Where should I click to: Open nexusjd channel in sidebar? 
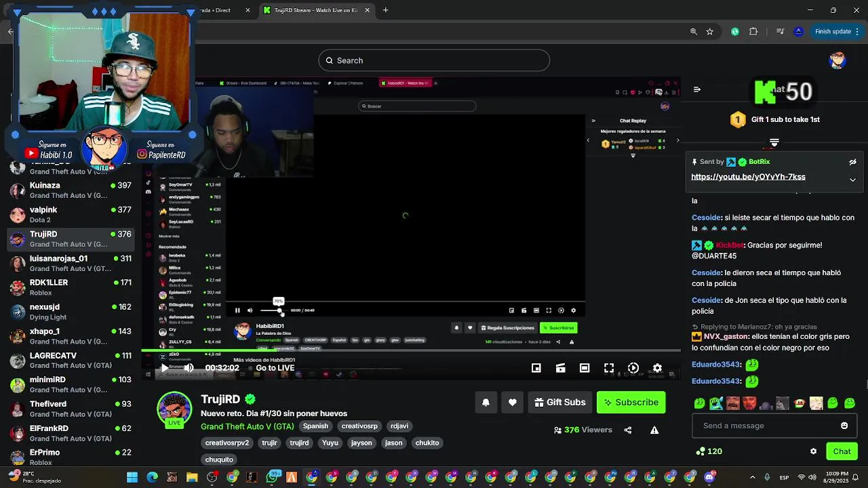point(71,312)
